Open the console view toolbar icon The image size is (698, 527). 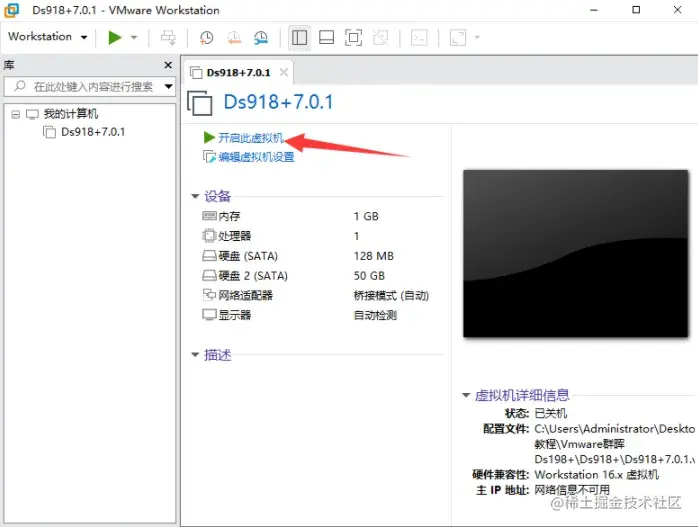pos(419,37)
